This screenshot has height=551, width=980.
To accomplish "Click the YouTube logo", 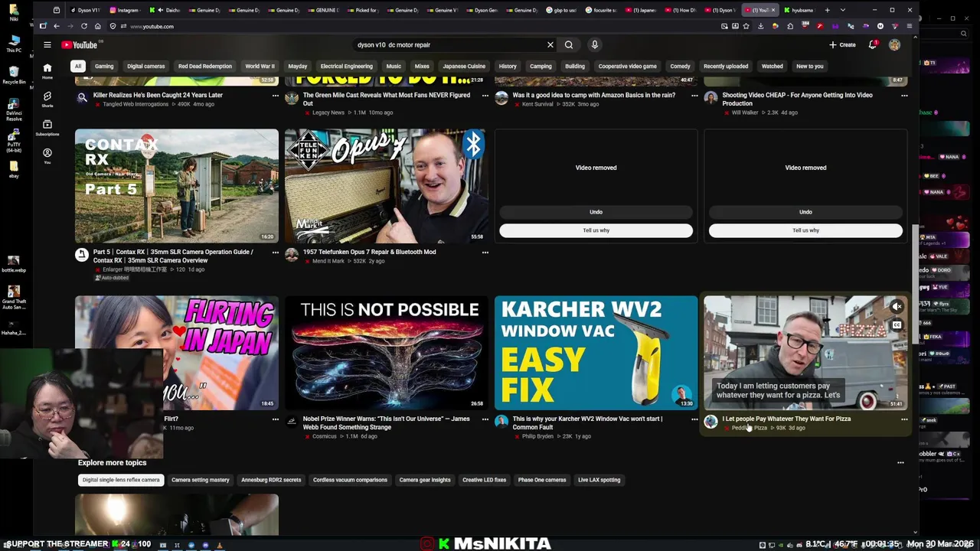I will (79, 45).
